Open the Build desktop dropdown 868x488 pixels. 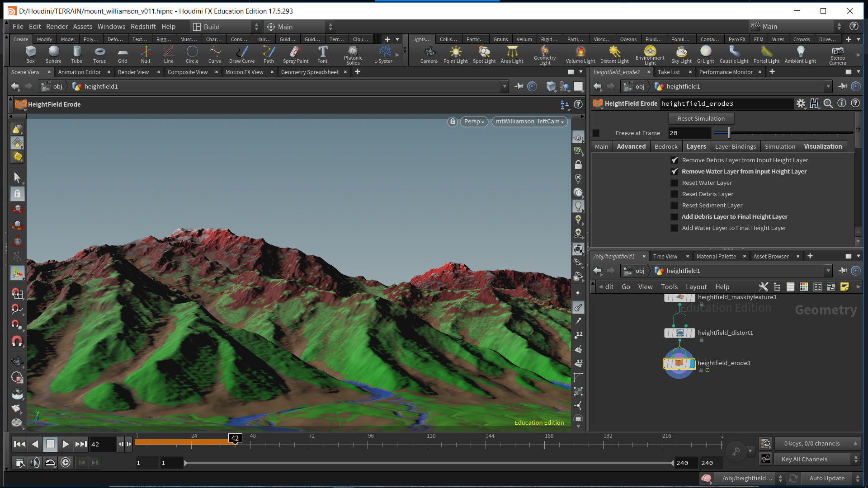(x=226, y=27)
